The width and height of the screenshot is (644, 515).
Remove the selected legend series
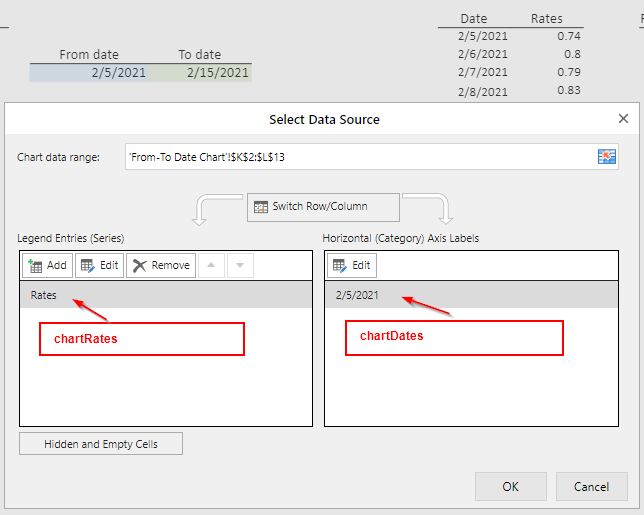(x=160, y=265)
